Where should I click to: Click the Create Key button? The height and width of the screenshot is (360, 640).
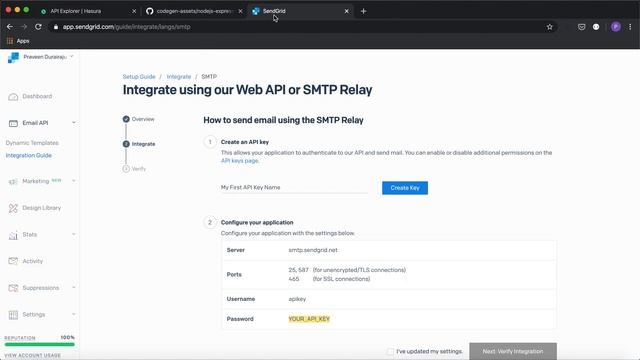[405, 188]
